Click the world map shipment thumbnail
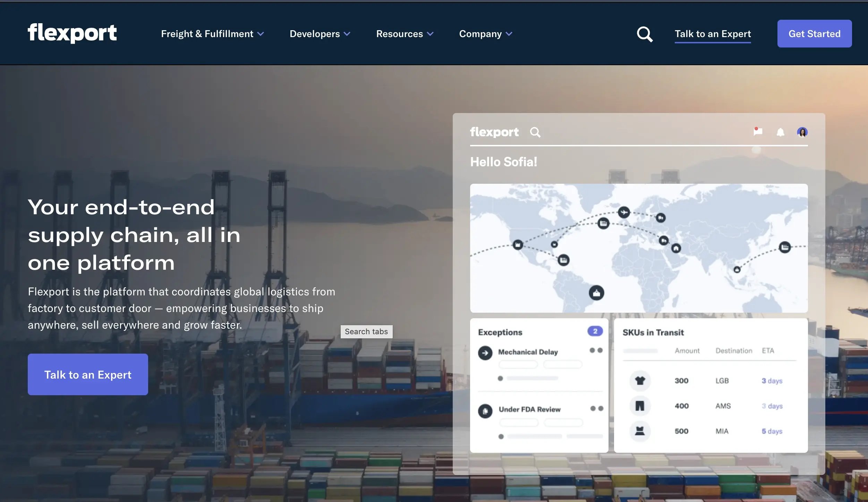 (x=639, y=248)
